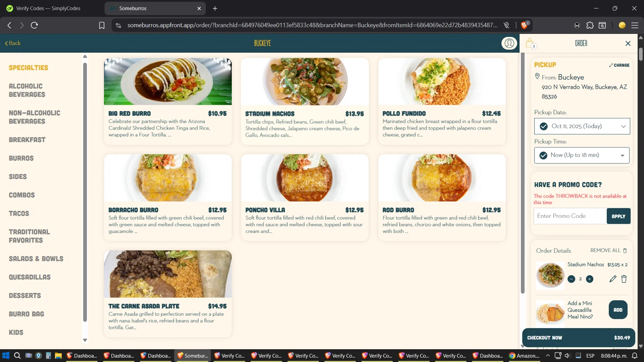
Task: Select Breakfast category
Action: [x=27, y=140]
